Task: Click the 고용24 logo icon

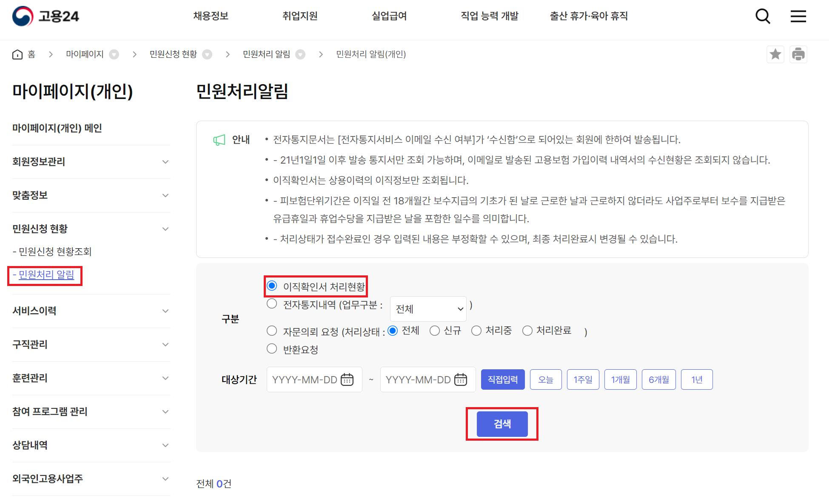Action: (23, 16)
